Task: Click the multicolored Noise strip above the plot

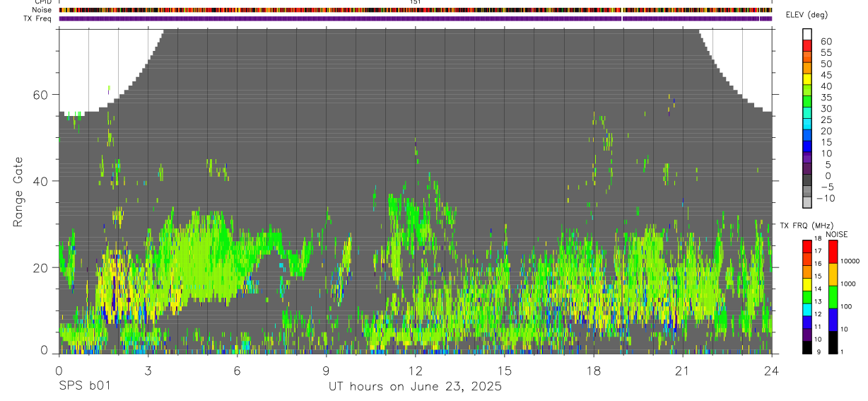Action: [x=416, y=10]
